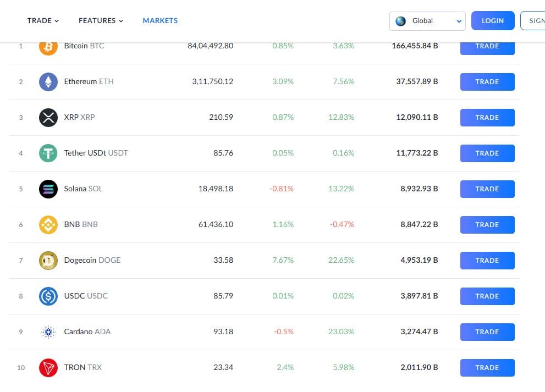This screenshot has height=392, width=545.
Task: Trade TRON using its TRADE button
Action: click(x=487, y=368)
